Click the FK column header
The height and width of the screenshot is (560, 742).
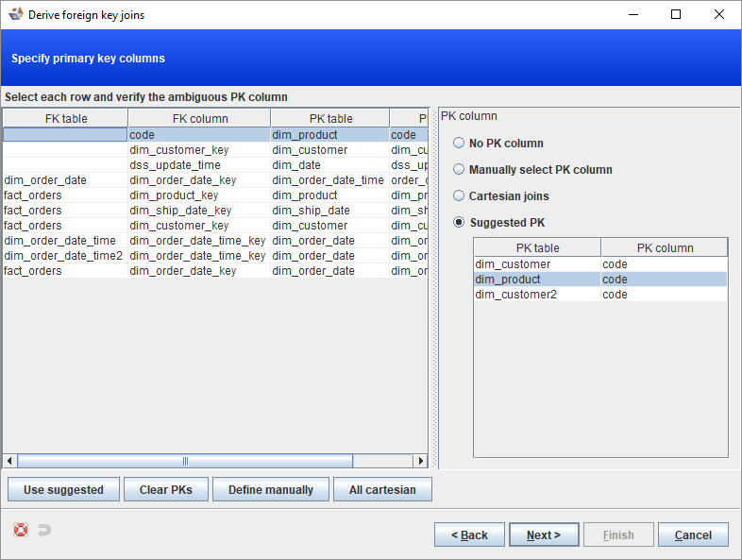pos(200,118)
